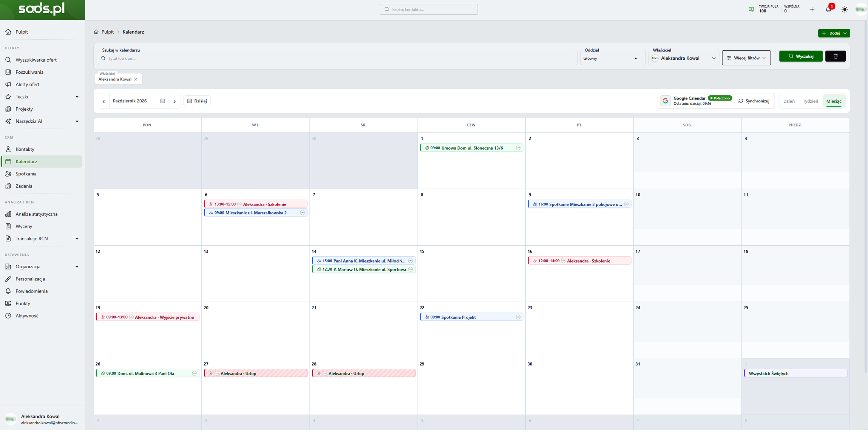Screen dimensions: 868x432
Task: Open Aleksandra · Urlop event on October 27
Action: click(256, 374)
